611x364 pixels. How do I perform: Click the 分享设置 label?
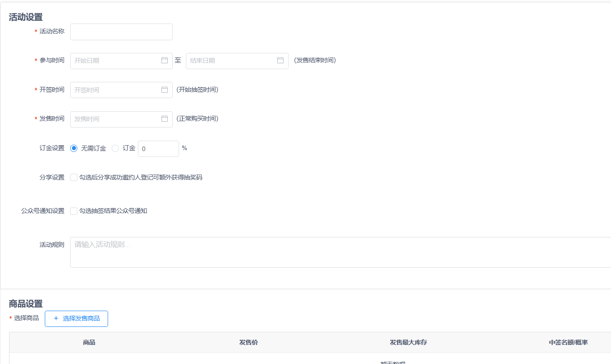pyautogui.click(x=52, y=177)
